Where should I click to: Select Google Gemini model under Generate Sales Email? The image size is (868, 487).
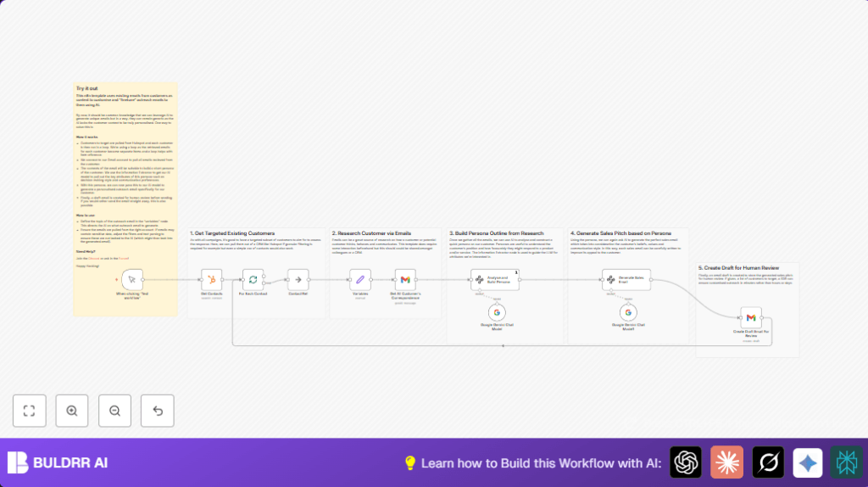click(628, 312)
